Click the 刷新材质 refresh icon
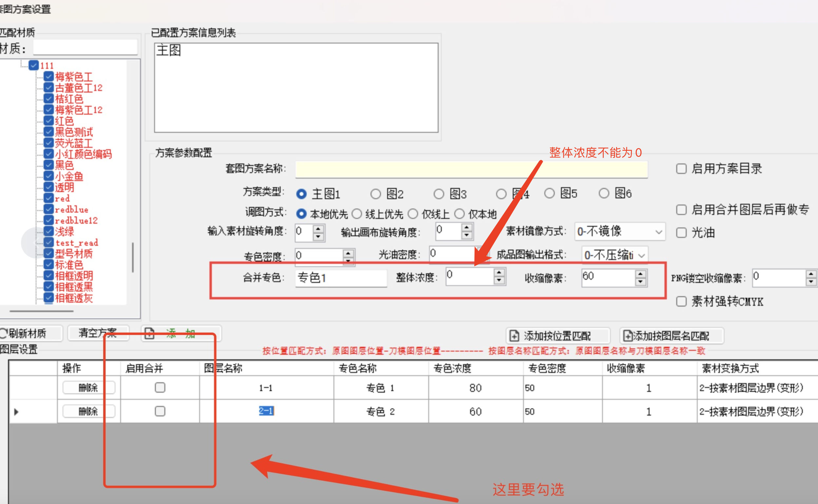Screen dimensions: 818x504 point(3,333)
